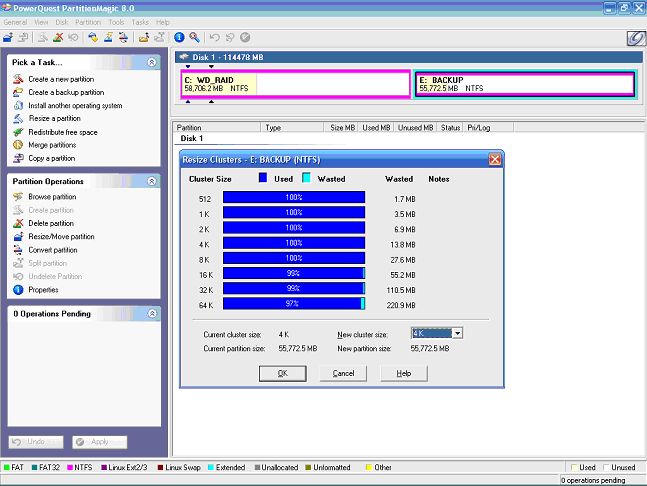Click the Create a new partition icon

[x=18, y=79]
